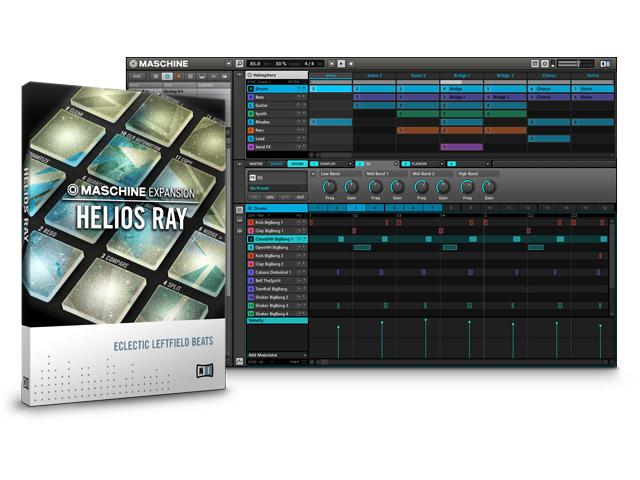Image resolution: width=640 pixels, height=480 pixels.
Task: Select the Drums group in arranger
Action: click(277, 89)
